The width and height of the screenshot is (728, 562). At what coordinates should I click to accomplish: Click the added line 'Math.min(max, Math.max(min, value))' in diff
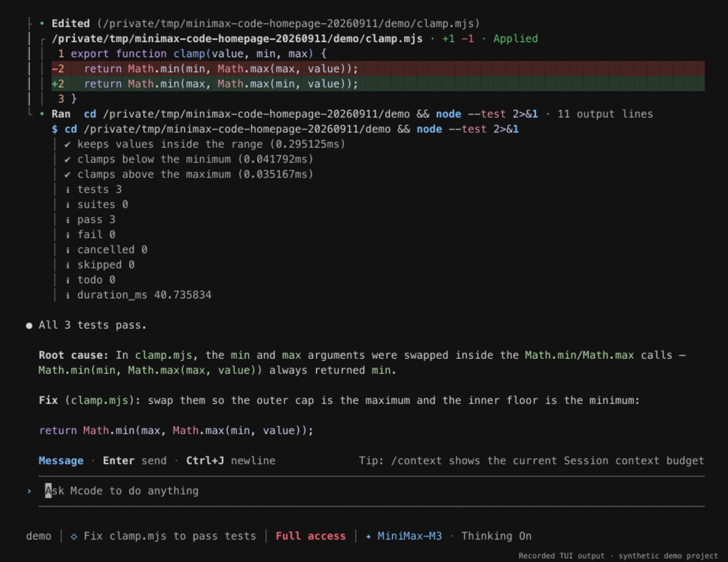coord(378,84)
